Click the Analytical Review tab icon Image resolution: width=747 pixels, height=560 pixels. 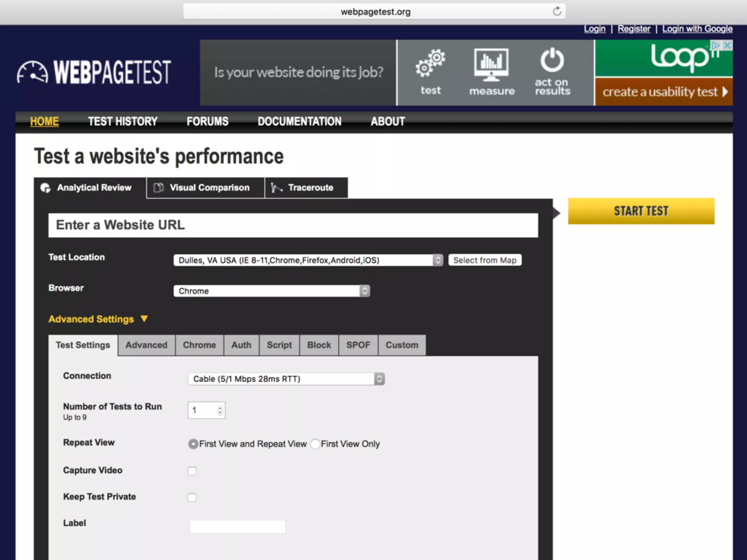46,188
